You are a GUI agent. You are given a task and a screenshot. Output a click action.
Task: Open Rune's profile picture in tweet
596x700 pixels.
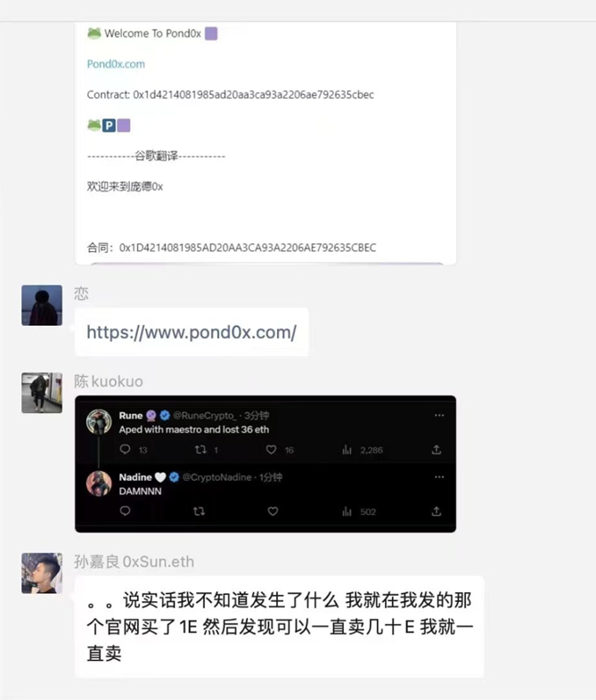click(x=99, y=421)
